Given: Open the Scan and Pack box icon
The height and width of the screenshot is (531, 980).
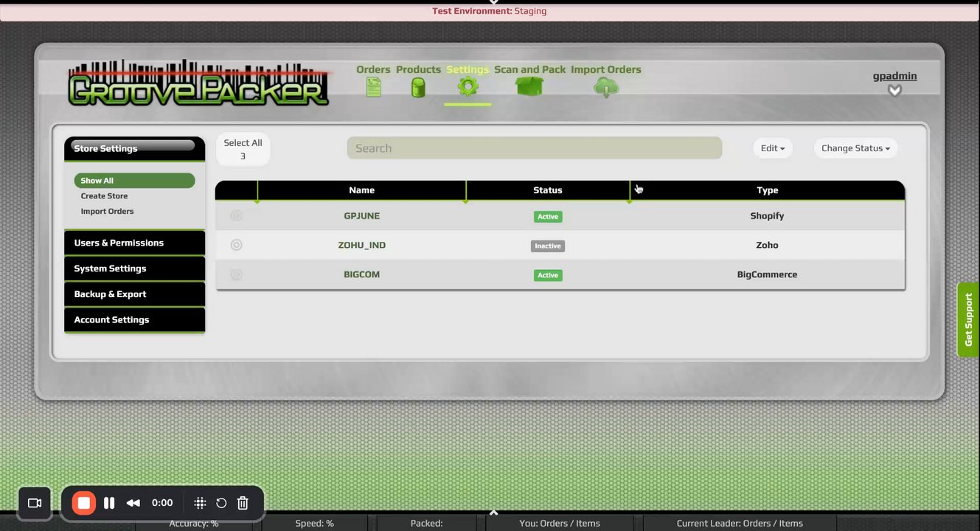Looking at the screenshot, I should click(529, 87).
